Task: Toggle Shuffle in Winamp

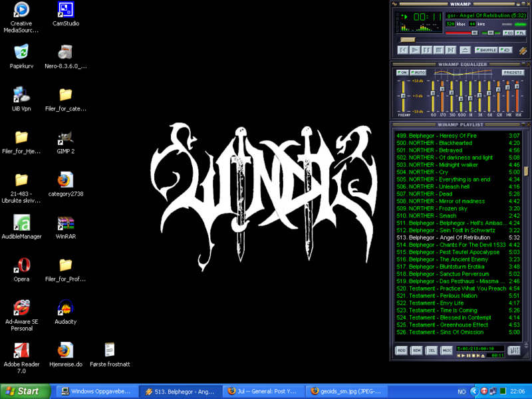Action: pyautogui.click(x=486, y=50)
